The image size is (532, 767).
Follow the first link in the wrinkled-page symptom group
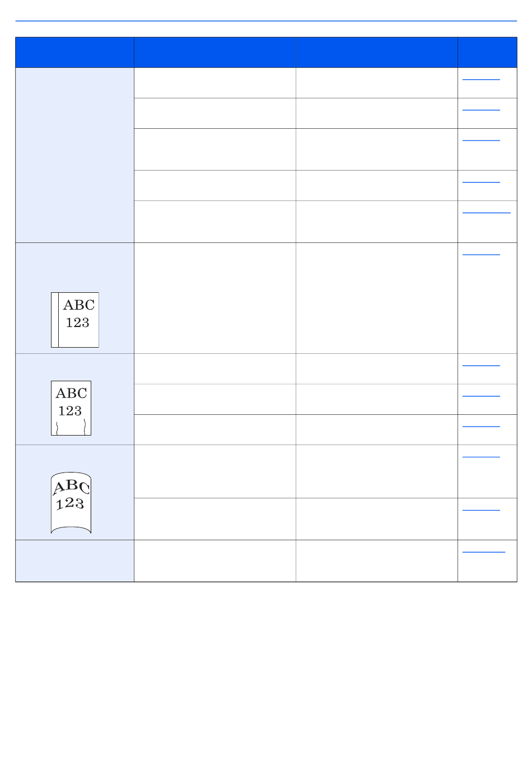click(x=481, y=364)
